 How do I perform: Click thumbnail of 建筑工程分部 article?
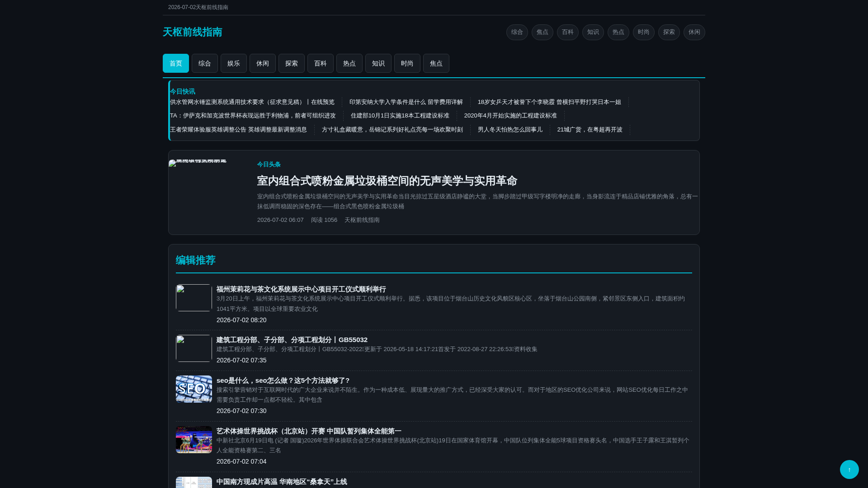coord(194,348)
